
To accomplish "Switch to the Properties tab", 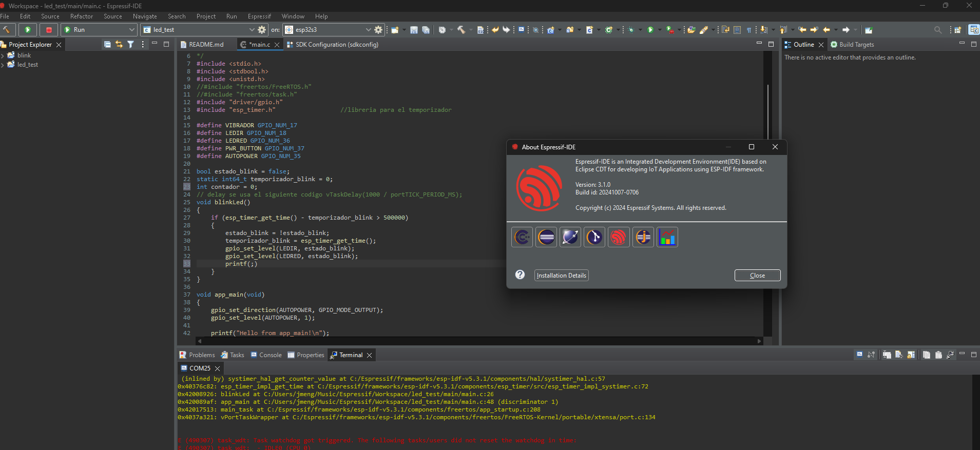I will pyautogui.click(x=306, y=355).
